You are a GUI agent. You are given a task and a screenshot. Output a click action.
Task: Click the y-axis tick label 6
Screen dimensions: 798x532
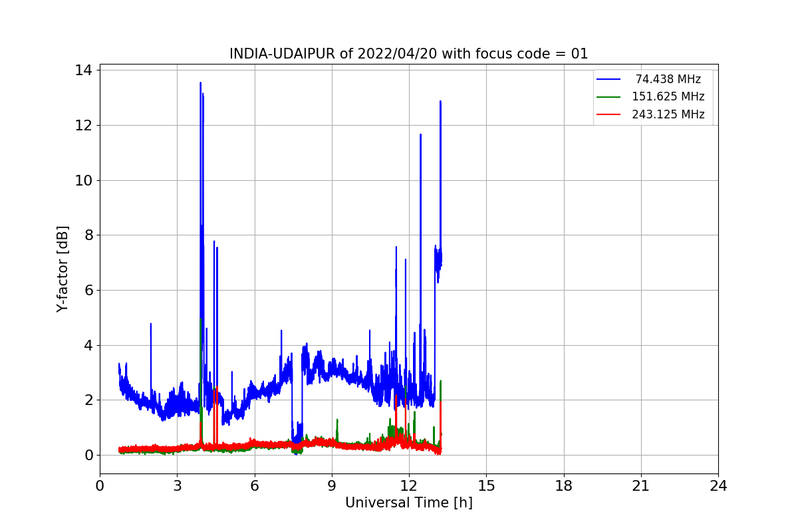89,290
